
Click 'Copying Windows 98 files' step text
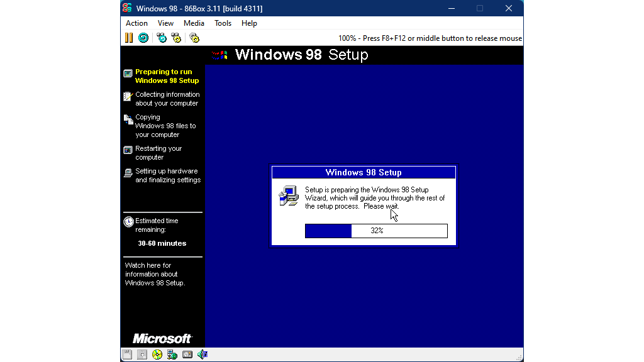(165, 126)
